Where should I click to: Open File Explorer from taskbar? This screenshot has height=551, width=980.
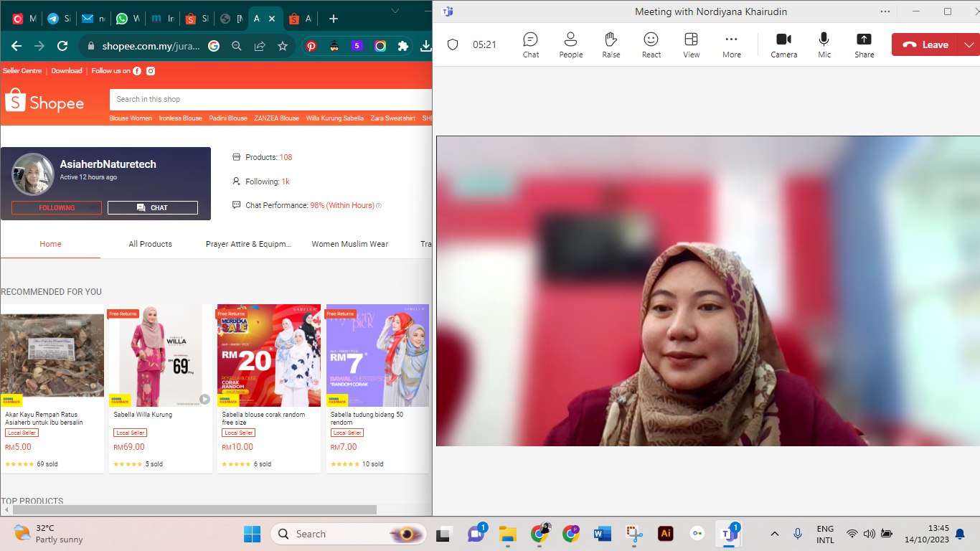click(507, 534)
